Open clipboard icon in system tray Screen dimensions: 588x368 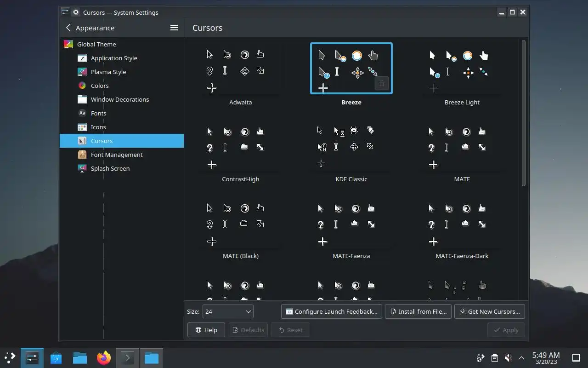pos(494,358)
